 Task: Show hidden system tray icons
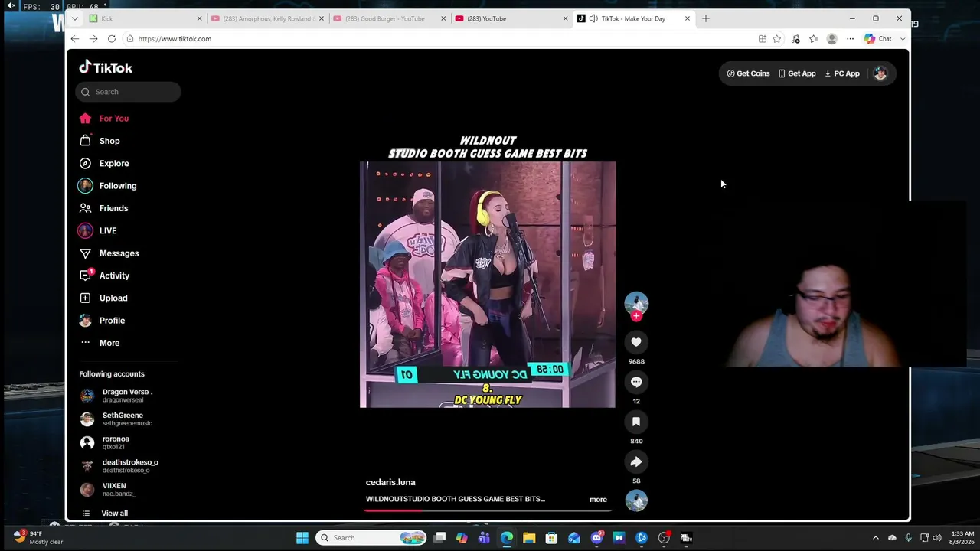tap(876, 538)
